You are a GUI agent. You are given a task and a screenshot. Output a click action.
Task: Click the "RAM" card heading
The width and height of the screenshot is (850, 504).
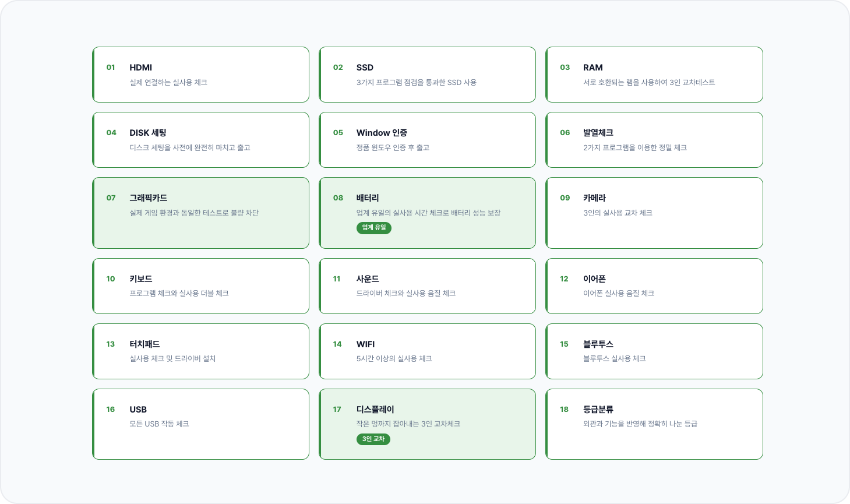[x=593, y=68]
